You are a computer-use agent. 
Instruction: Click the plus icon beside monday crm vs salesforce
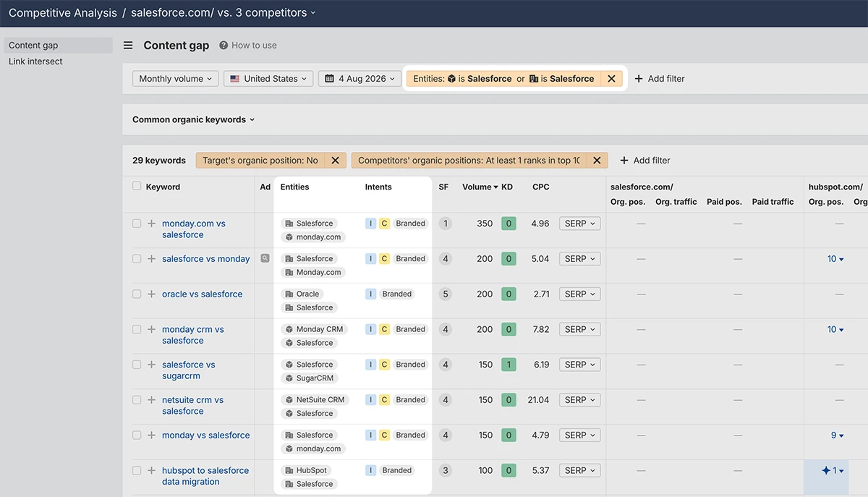click(151, 329)
